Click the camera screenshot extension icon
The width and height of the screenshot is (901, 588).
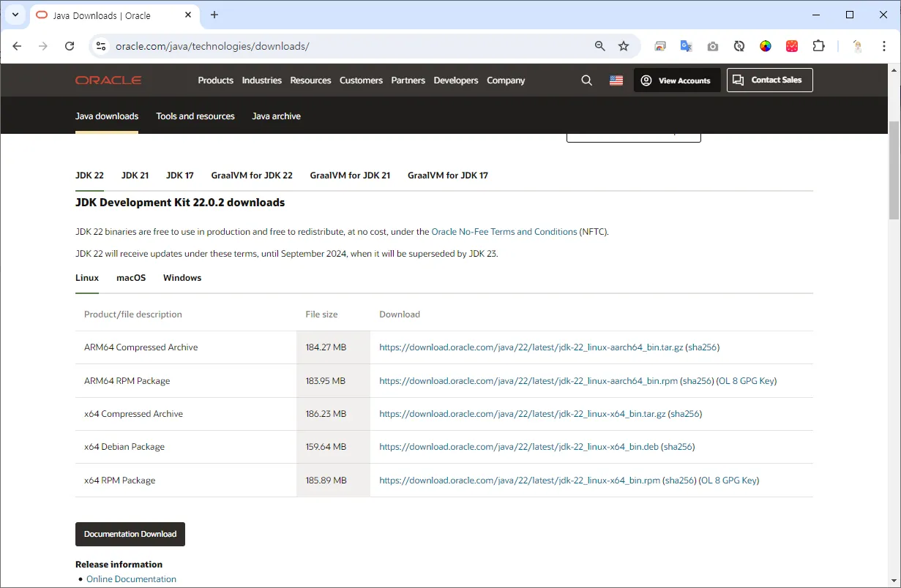pos(713,46)
